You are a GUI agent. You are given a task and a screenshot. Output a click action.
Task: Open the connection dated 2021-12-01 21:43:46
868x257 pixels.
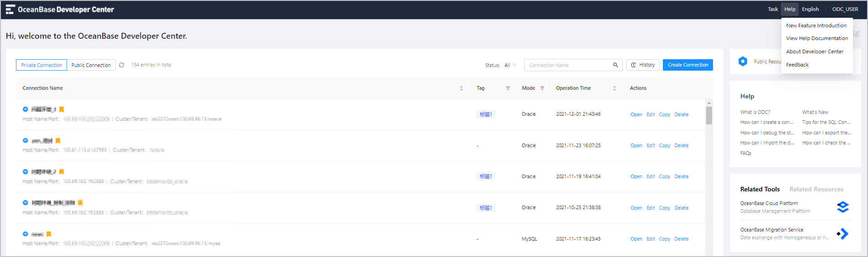coord(636,114)
